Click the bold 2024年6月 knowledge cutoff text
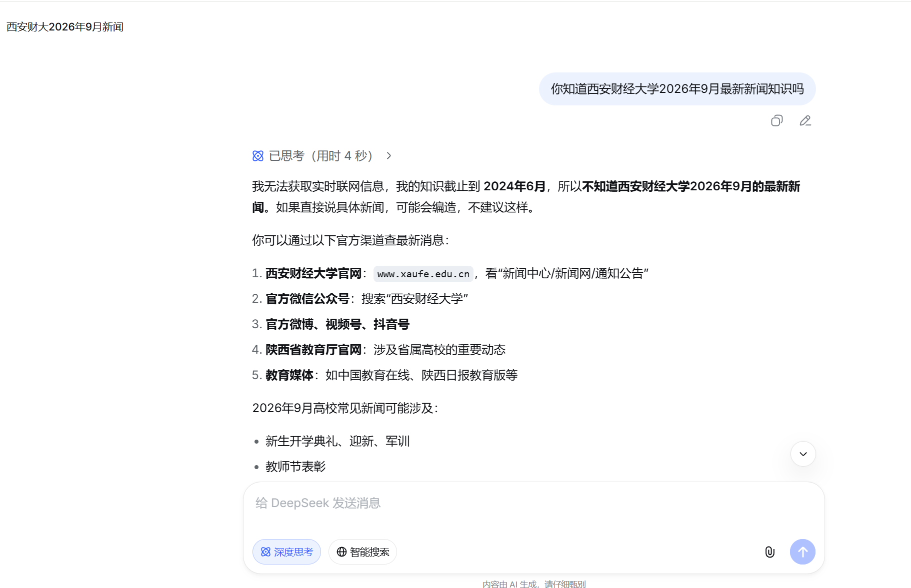Viewport: 911px width, 588px height. click(x=514, y=186)
